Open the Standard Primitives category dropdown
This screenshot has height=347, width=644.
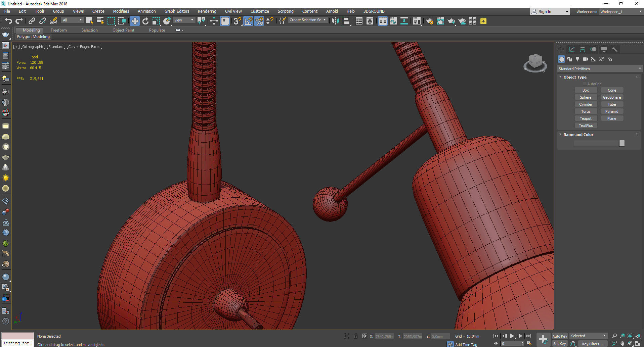[x=600, y=69]
